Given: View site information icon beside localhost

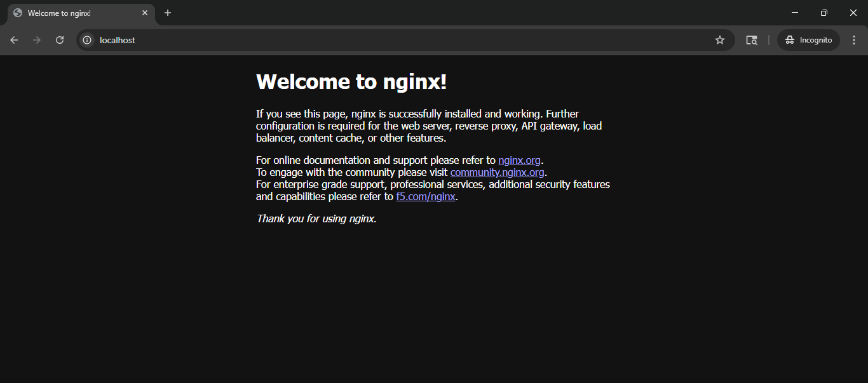Looking at the screenshot, I should click(x=87, y=40).
